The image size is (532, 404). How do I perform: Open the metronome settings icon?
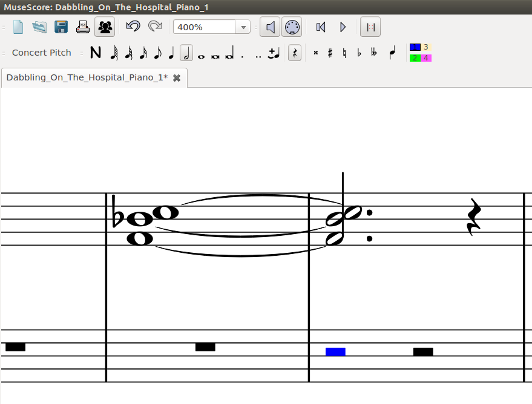(x=292, y=27)
